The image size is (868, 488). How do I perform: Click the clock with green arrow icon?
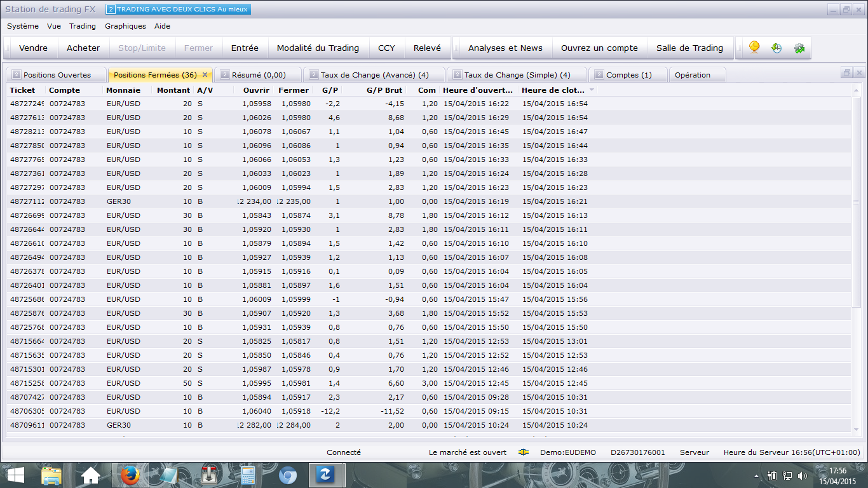(776, 48)
